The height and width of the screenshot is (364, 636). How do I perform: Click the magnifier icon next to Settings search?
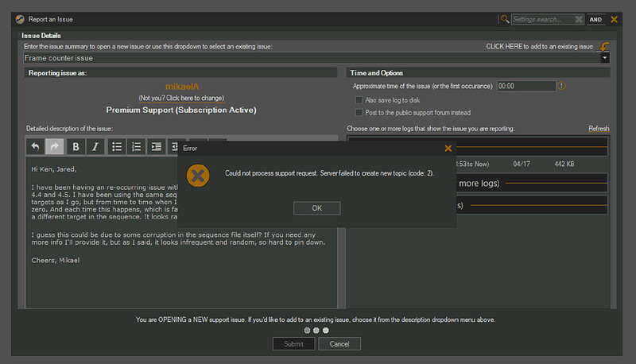pyautogui.click(x=504, y=18)
